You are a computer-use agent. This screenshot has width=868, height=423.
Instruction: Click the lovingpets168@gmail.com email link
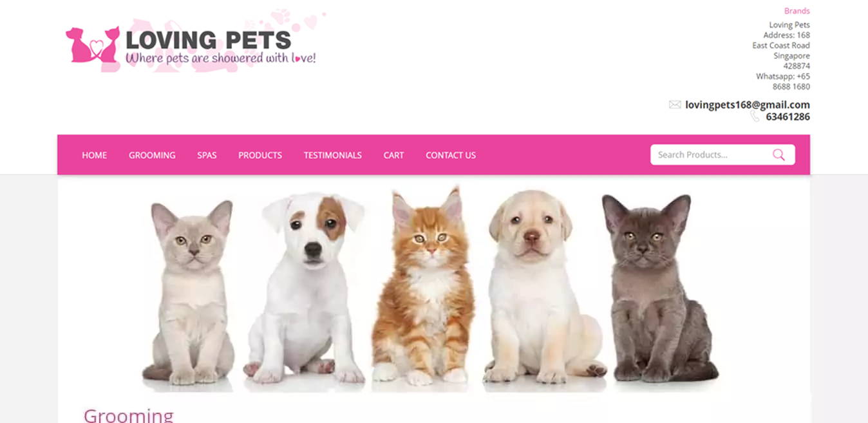tap(748, 104)
